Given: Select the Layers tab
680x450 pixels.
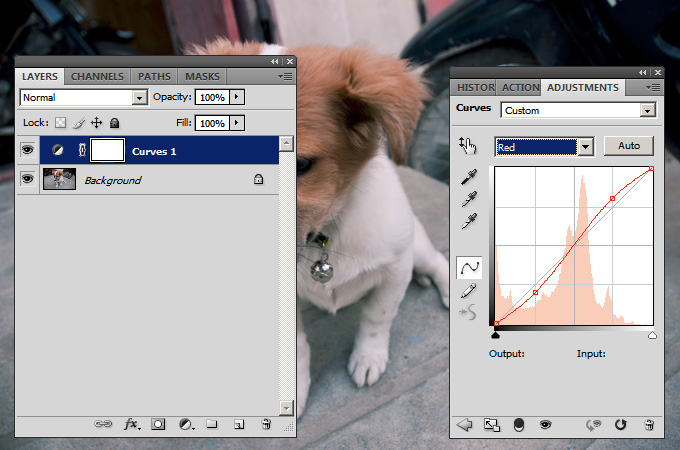Looking at the screenshot, I should pyautogui.click(x=39, y=76).
